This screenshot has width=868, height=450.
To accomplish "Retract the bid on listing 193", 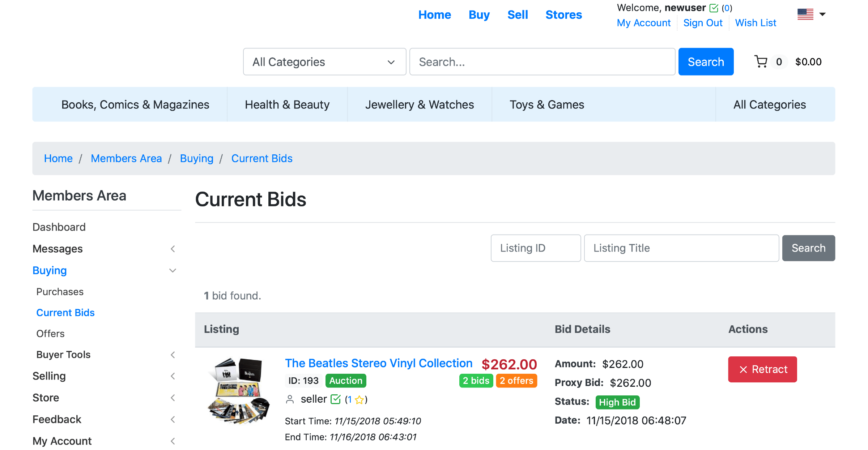I will click(x=762, y=369).
